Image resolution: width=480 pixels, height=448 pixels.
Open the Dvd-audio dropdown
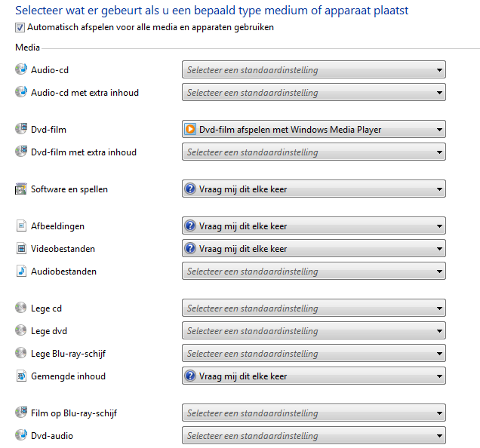pyautogui.click(x=314, y=435)
